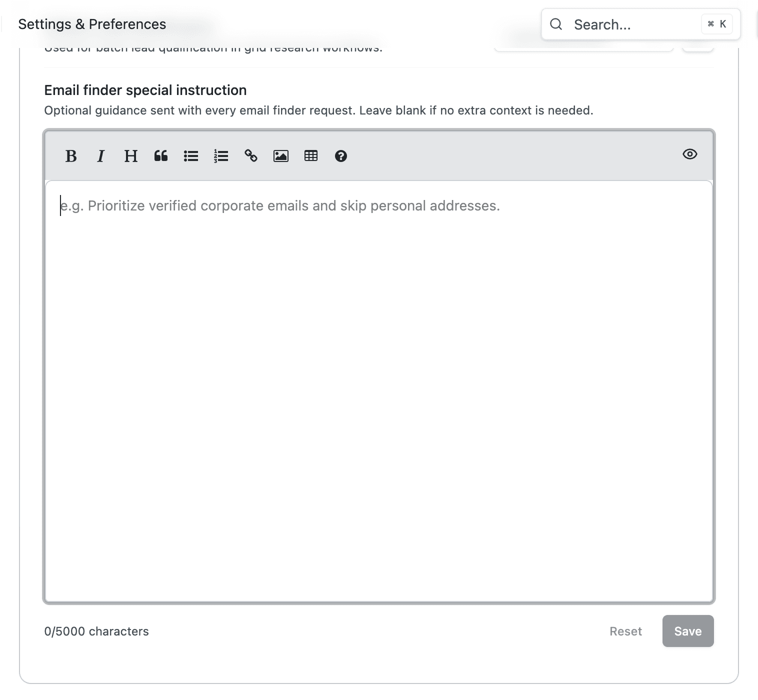
Task: Apply italic formatting
Action: 100,156
